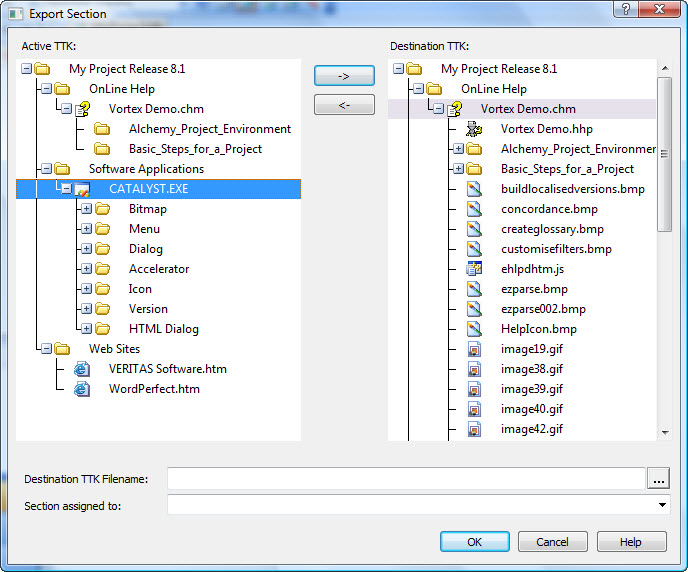Click the Cancel button
The image size is (688, 572).
click(x=552, y=542)
